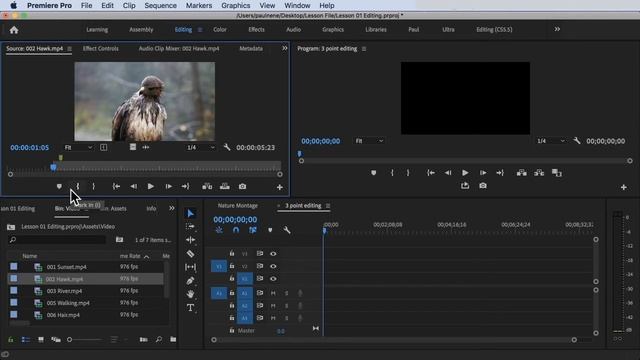640x360 pixels.
Task: Export frame from Source monitor
Action: click(x=242, y=187)
